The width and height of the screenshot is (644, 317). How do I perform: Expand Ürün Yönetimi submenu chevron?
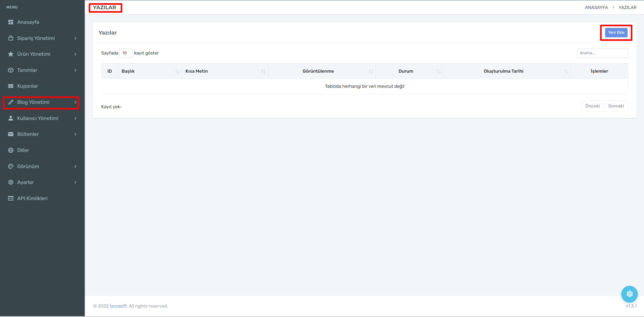coord(76,54)
